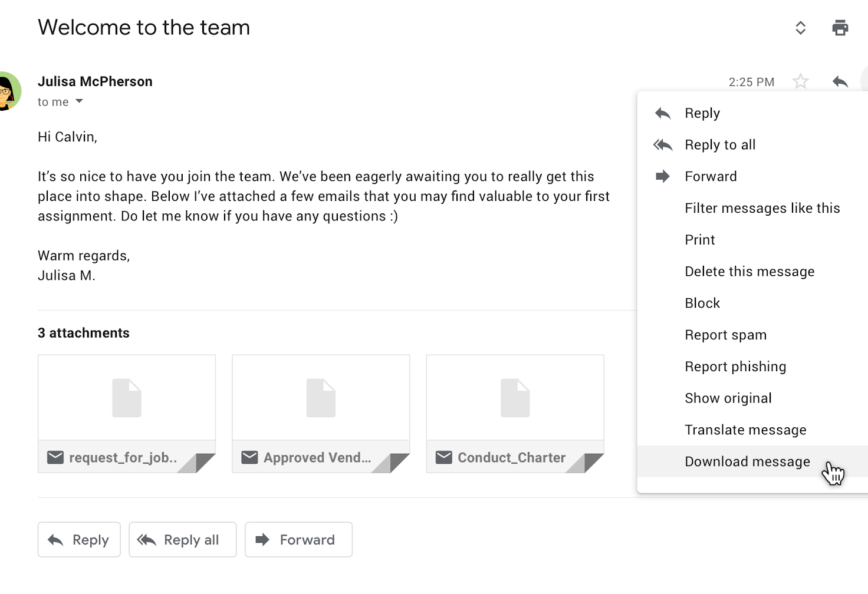Select Reply in the context menu

click(x=702, y=113)
